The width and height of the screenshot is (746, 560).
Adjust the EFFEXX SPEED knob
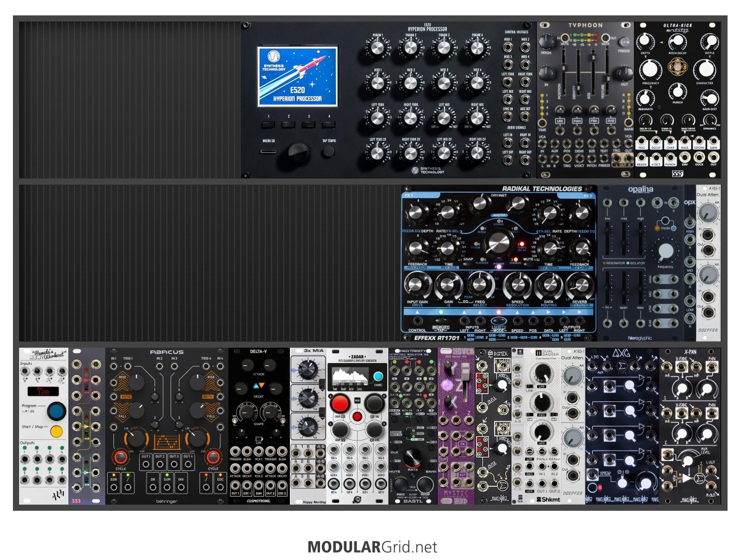517,286
